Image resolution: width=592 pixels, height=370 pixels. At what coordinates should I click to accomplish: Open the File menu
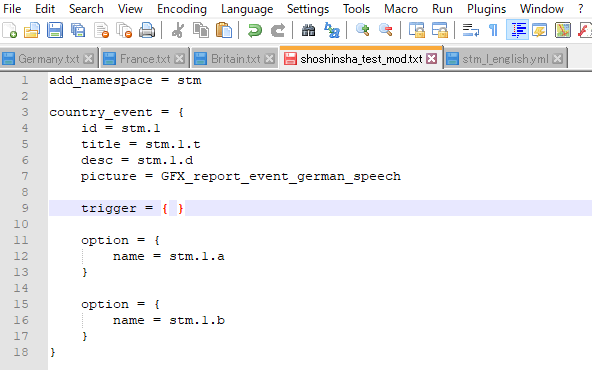pyautogui.click(x=12, y=9)
